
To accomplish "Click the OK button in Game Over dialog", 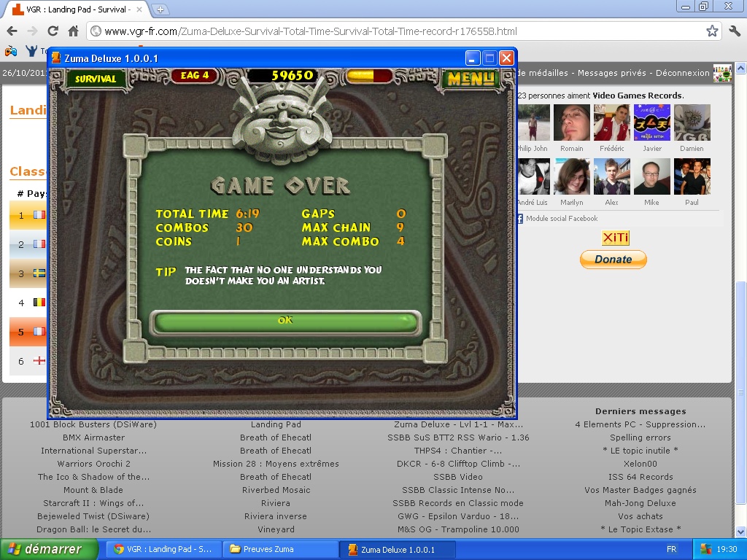I will coord(285,321).
